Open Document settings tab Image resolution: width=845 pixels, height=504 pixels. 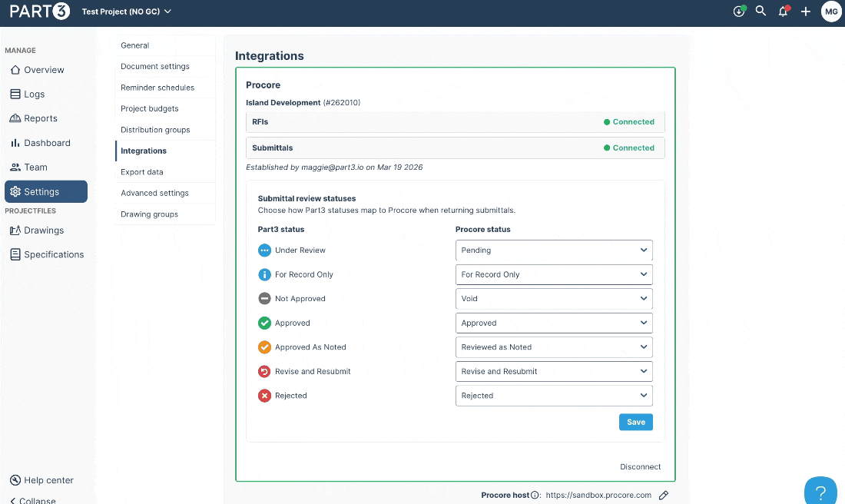165,66
